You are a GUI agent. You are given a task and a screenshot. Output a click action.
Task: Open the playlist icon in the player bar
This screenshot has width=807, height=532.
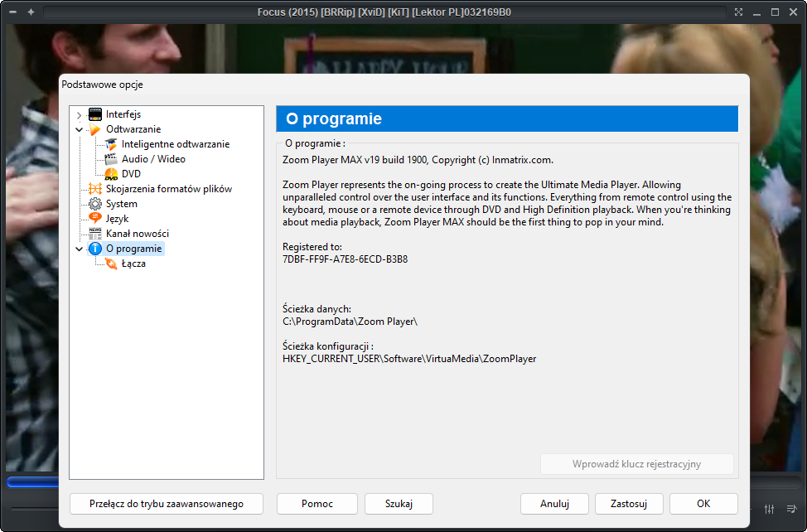tap(791, 509)
